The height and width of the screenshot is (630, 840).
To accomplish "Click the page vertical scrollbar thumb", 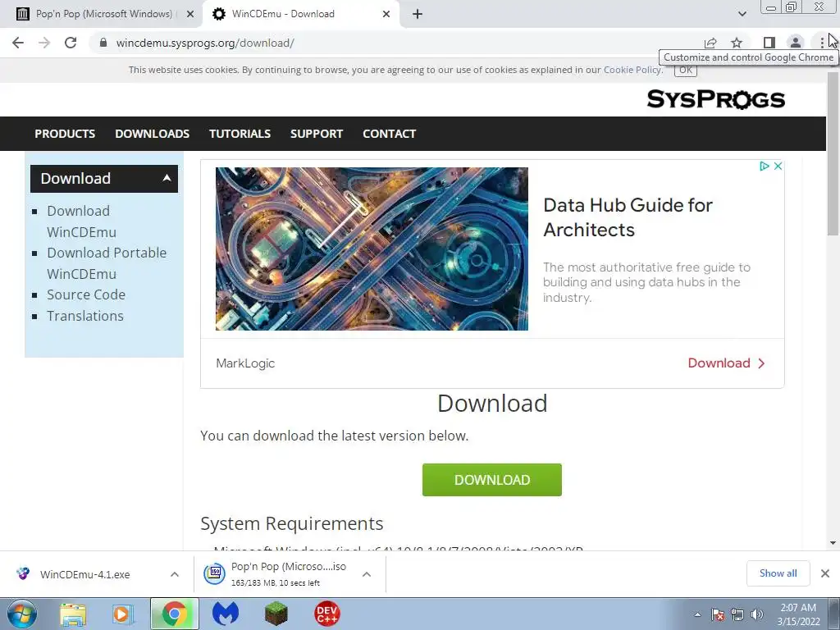I will point(833,153).
